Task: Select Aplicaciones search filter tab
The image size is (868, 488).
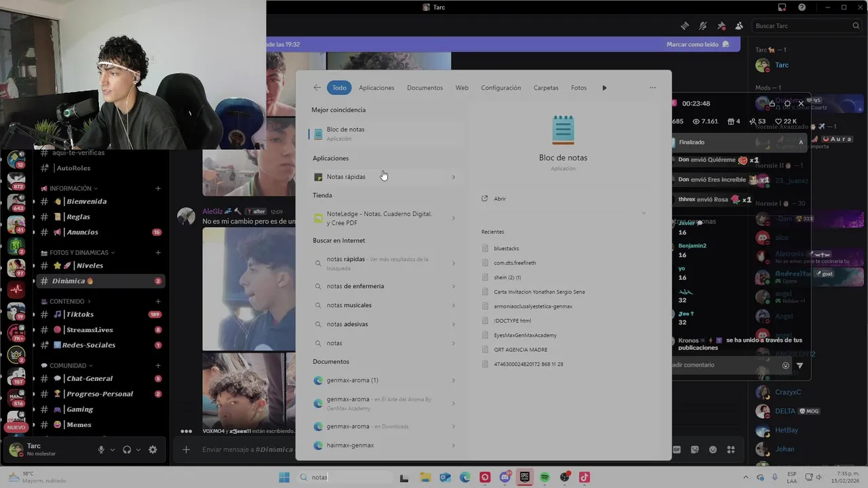Action: tap(376, 87)
